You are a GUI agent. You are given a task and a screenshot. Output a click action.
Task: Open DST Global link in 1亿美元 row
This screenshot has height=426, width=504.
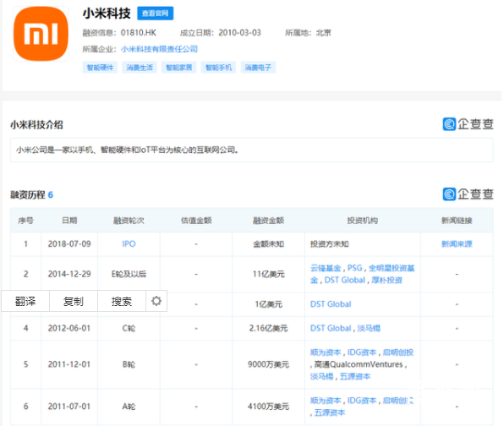coord(331,304)
